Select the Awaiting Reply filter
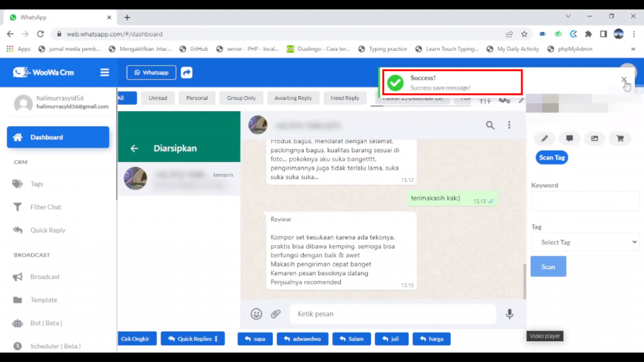644x362 pixels. pos(293,98)
